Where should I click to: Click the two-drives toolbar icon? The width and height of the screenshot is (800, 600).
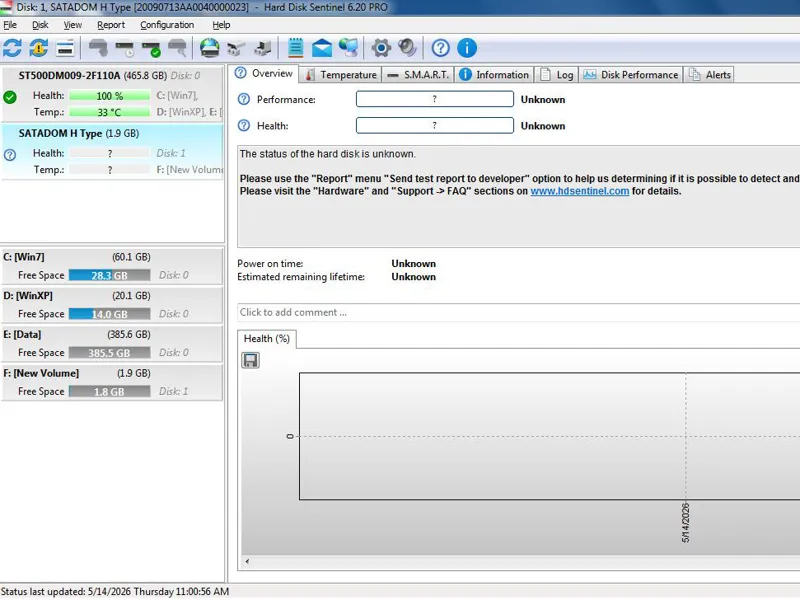pyautogui.click(x=236, y=48)
